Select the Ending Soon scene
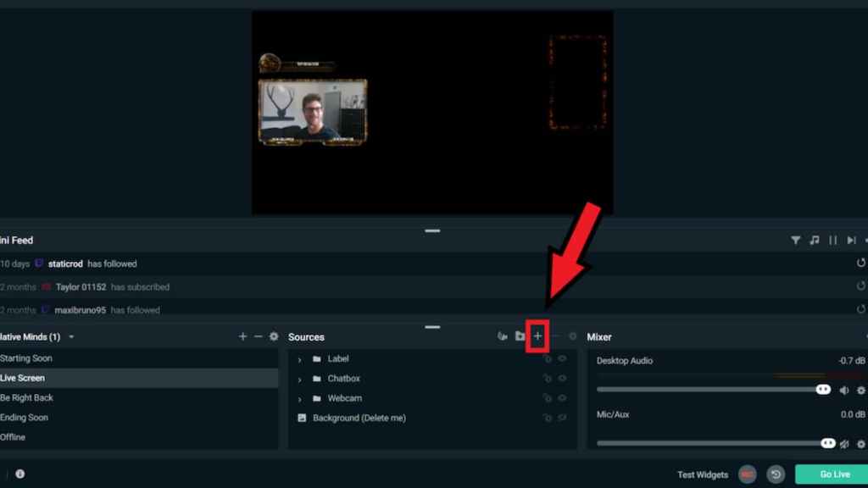Image resolution: width=868 pixels, height=488 pixels. pyautogui.click(x=25, y=417)
